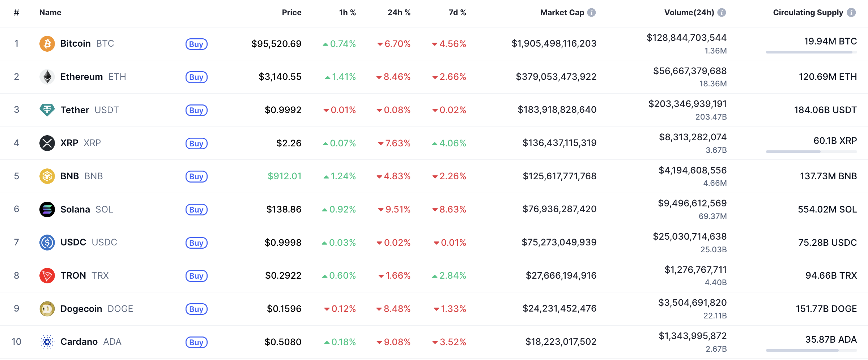
Task: Sort by 7d % column header
Action: point(457,13)
